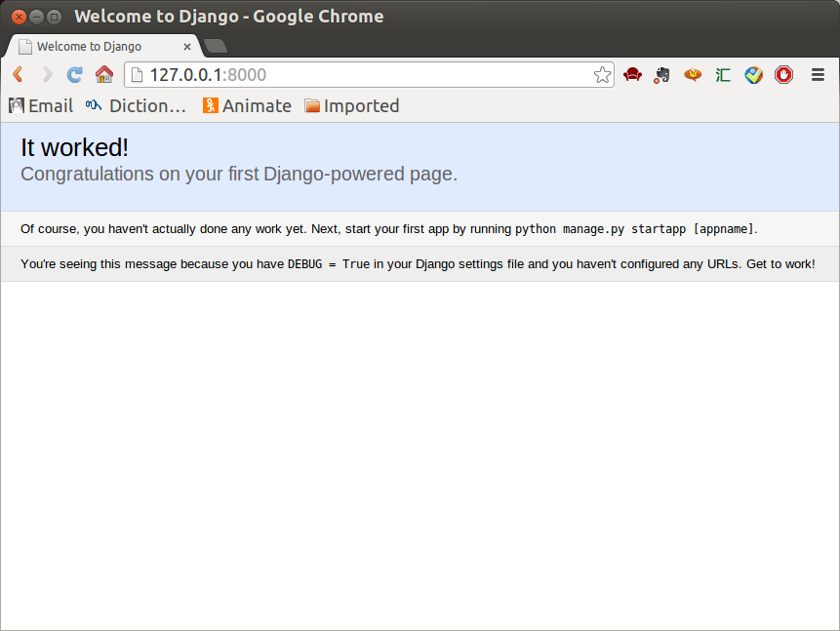The height and width of the screenshot is (631, 840).
Task: Close the Welcome to Django tab
Action: coord(187,47)
